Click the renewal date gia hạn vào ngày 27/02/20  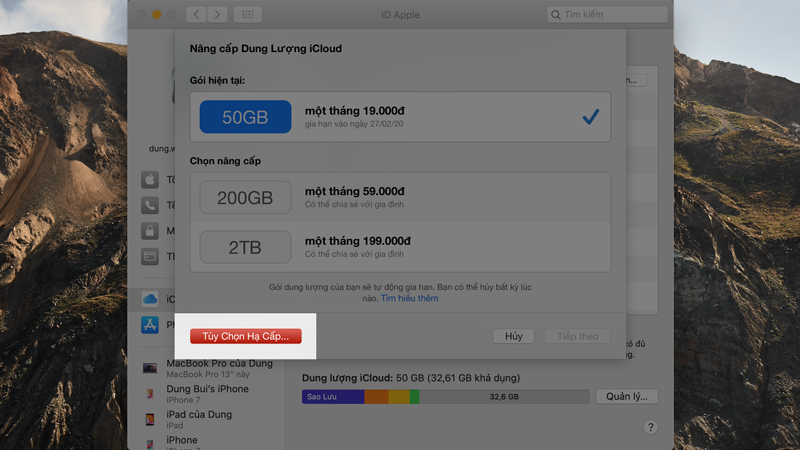click(x=354, y=124)
